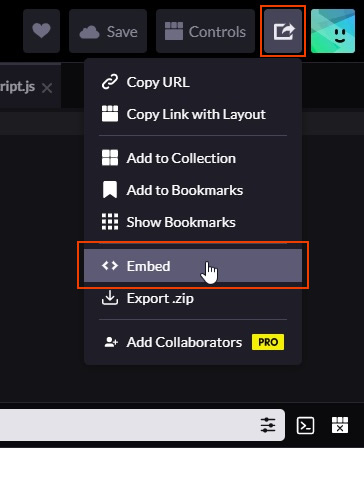Click the Embed menu option
The width and height of the screenshot is (364, 487).
click(x=193, y=266)
